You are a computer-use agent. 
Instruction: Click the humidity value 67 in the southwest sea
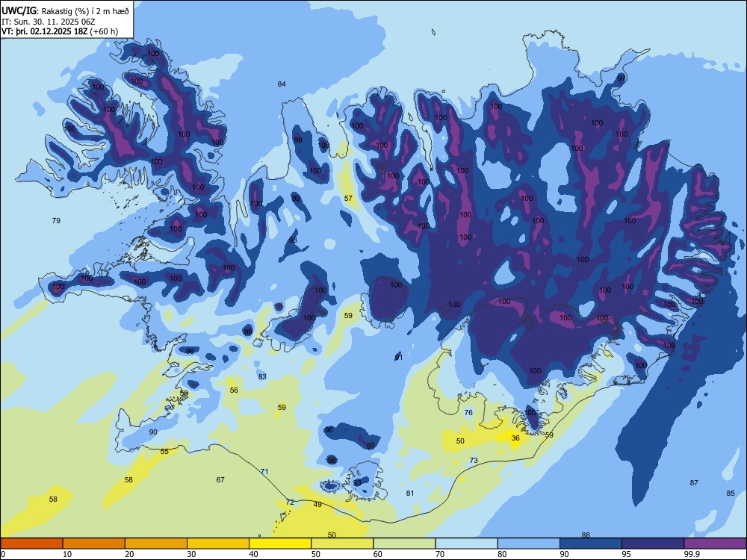(220, 479)
